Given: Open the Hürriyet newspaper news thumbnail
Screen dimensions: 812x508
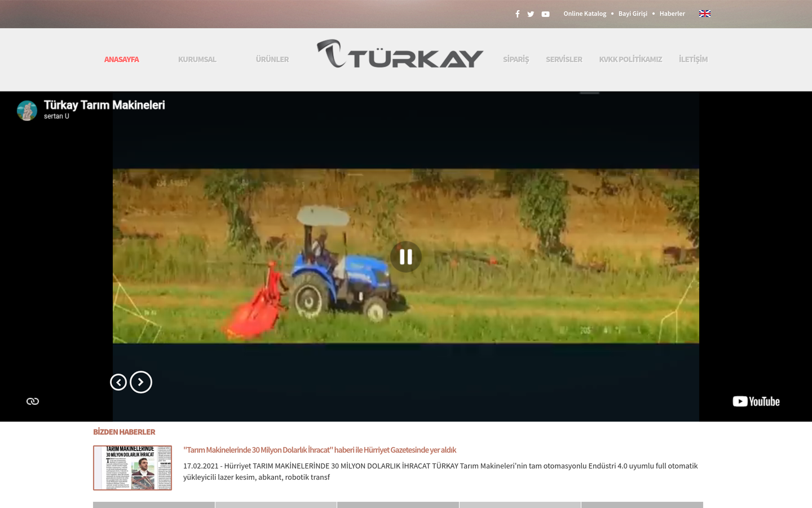Looking at the screenshot, I should point(133,468).
